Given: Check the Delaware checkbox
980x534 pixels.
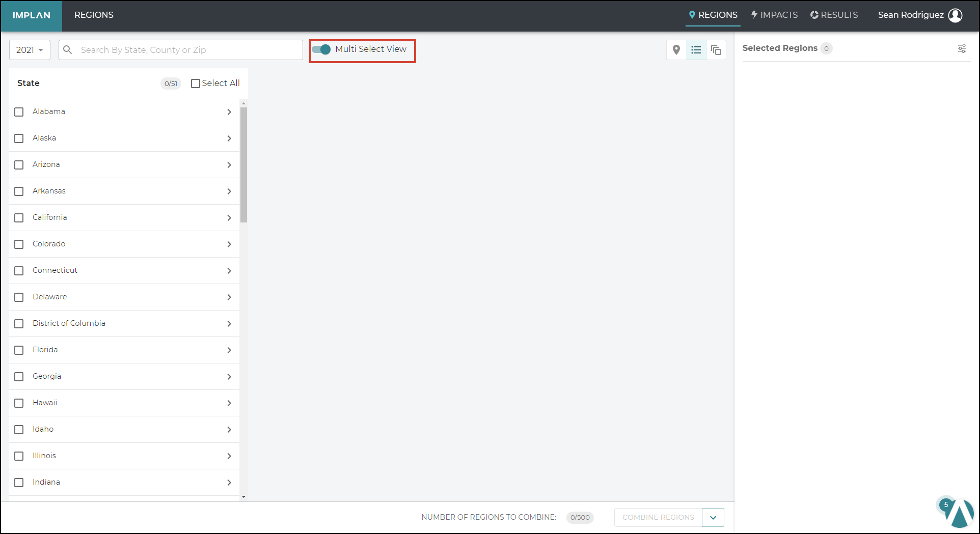Looking at the screenshot, I should click(x=19, y=297).
